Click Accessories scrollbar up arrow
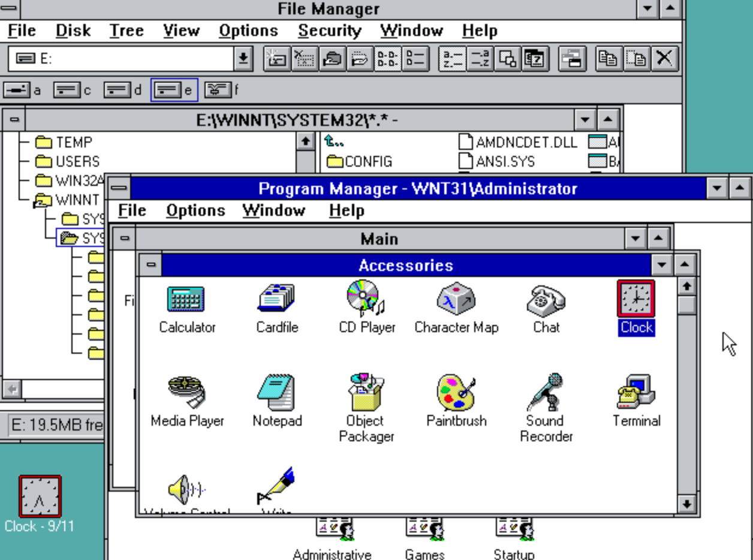Screen dimensions: 753x560 tap(687, 287)
